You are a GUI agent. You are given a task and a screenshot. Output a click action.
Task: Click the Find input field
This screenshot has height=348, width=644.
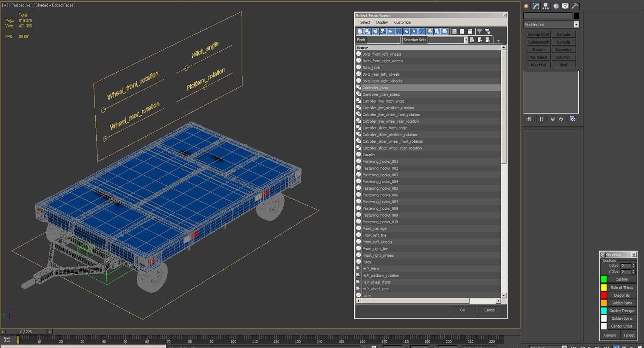tap(383, 40)
